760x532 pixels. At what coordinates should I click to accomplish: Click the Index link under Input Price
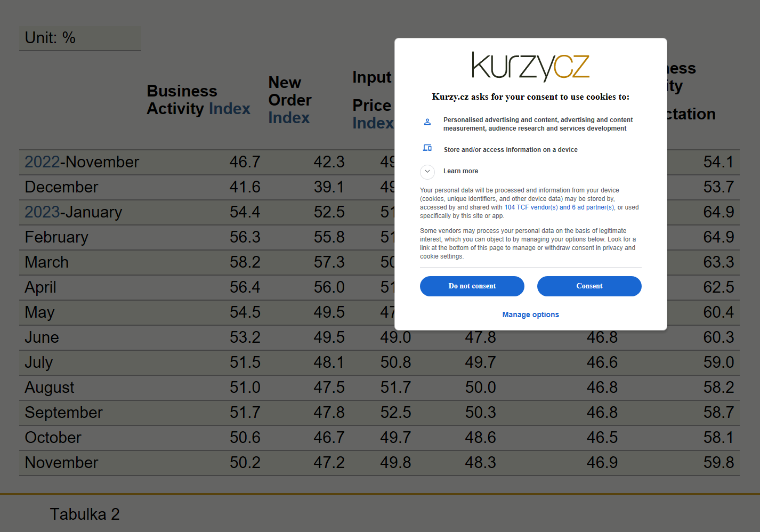coord(373,123)
